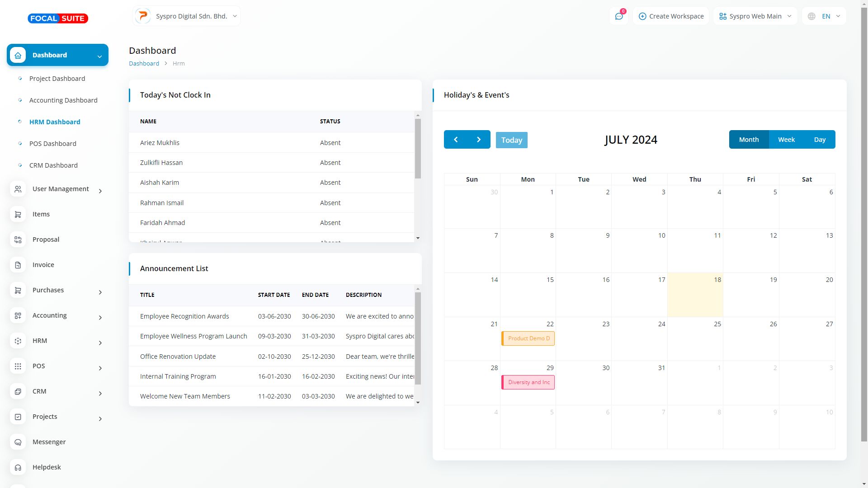This screenshot has width=868, height=488.
Task: Go to next month in calendar
Action: coord(479,140)
